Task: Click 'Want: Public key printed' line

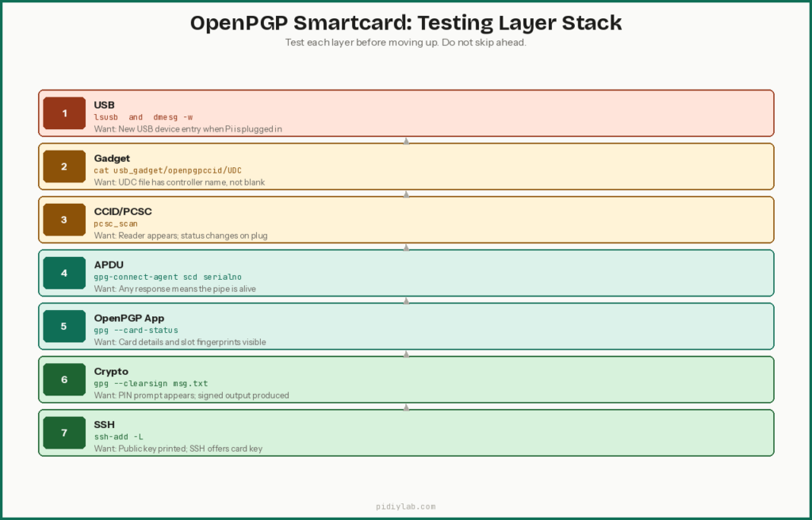Action: click(178, 449)
